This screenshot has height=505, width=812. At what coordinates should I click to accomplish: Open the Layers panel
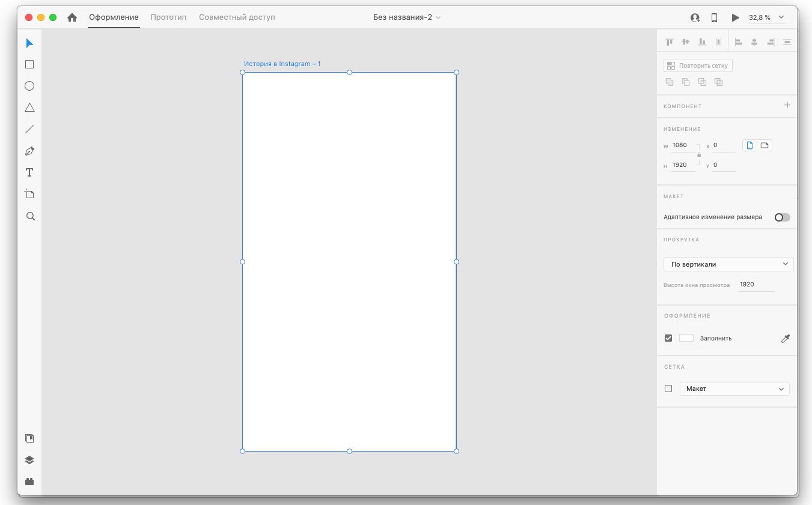29,460
